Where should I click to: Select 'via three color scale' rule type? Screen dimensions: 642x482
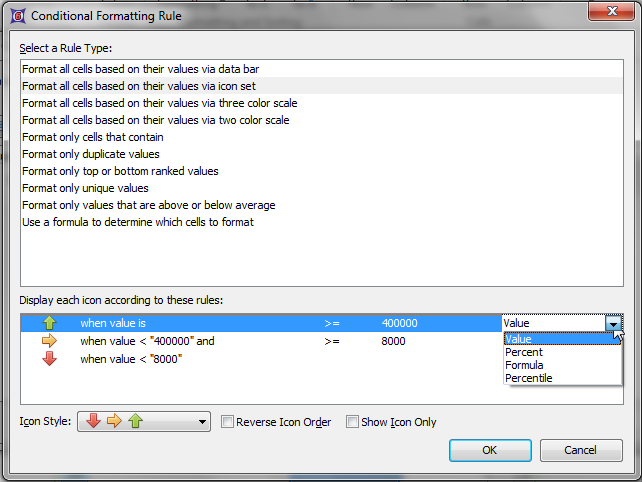tap(159, 103)
